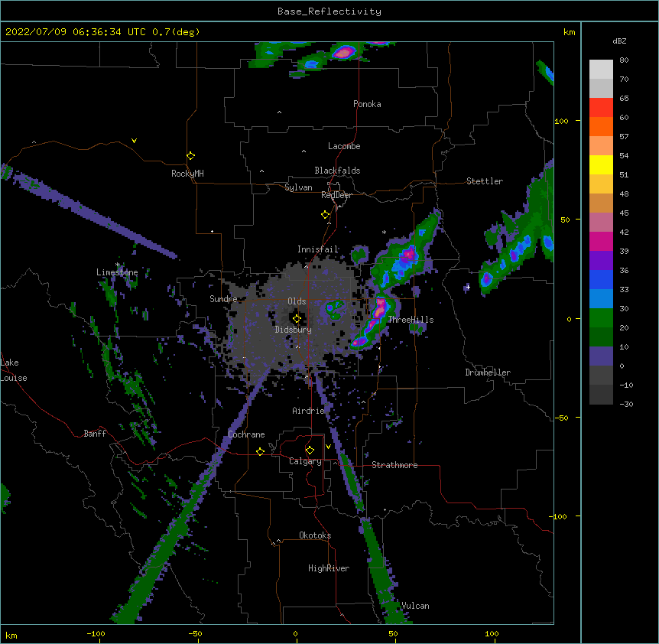This screenshot has width=659, height=644.
Task: Click the Airdrie town label
Action: (309, 411)
